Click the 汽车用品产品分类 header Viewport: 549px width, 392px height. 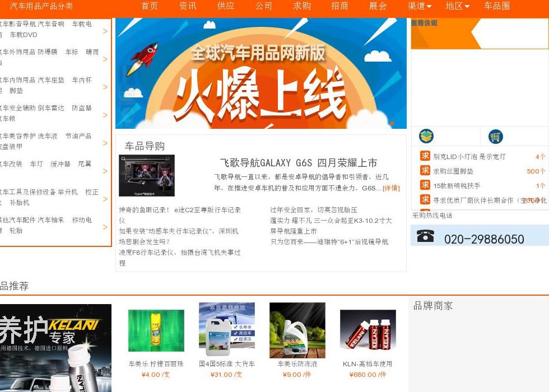41,6
